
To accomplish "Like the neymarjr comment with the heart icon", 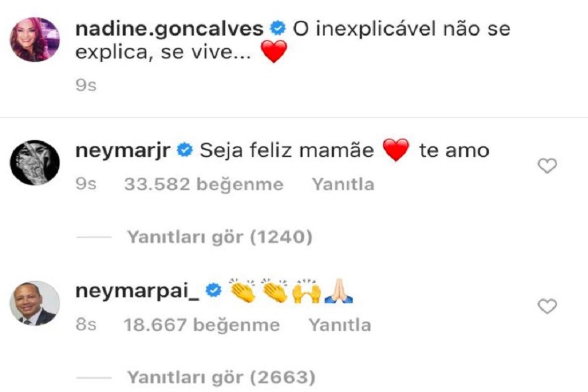I will [x=547, y=166].
